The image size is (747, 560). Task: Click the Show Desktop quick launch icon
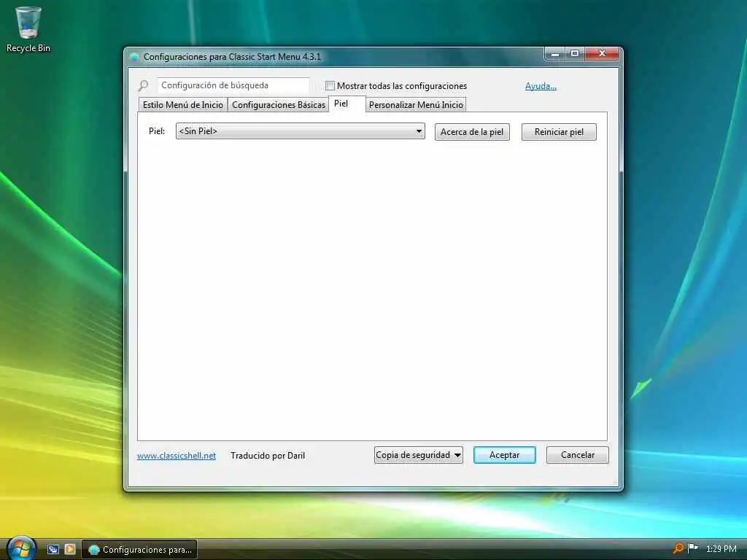[x=53, y=550]
